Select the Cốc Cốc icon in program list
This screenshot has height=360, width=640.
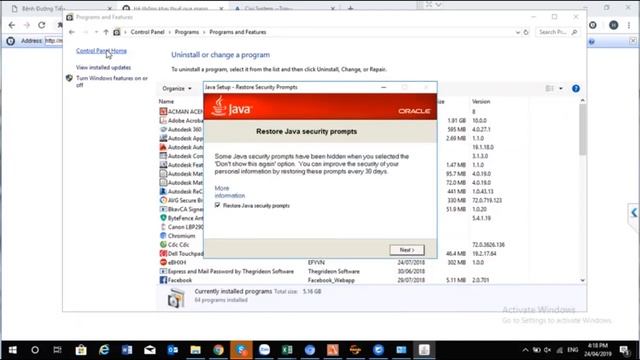click(x=163, y=244)
